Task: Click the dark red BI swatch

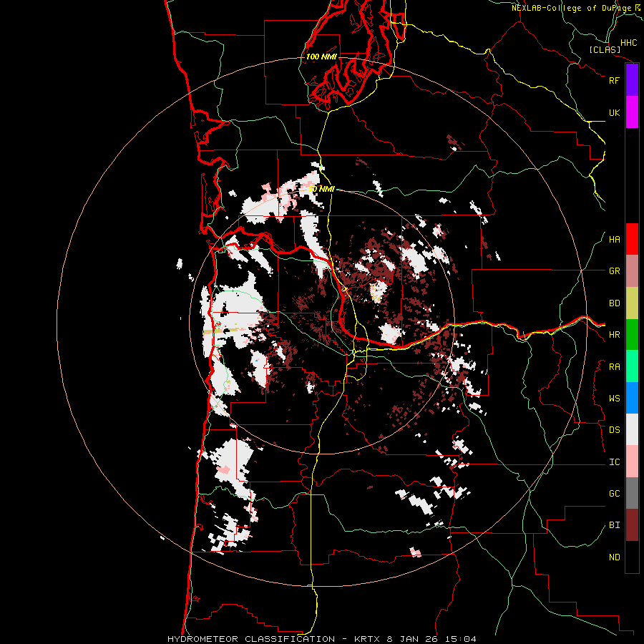Action: [632, 525]
